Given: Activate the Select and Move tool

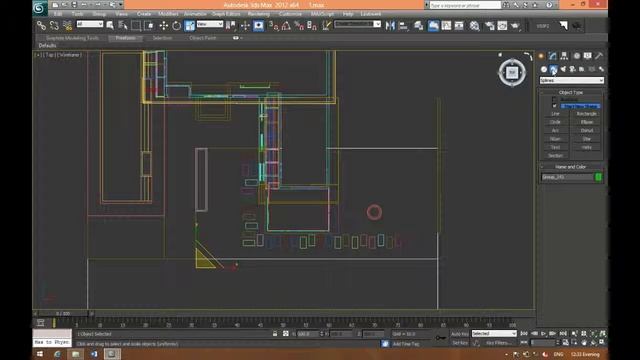Looking at the screenshot, I should (x=164, y=25).
